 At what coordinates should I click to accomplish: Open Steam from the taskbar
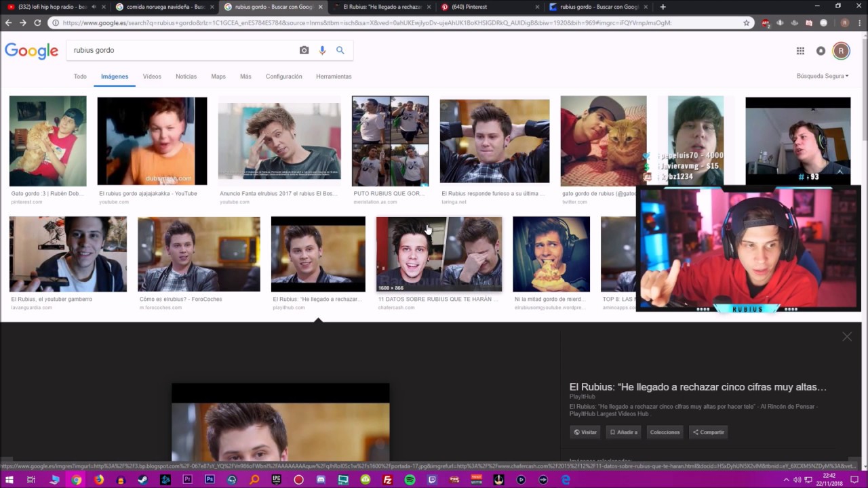click(x=142, y=480)
